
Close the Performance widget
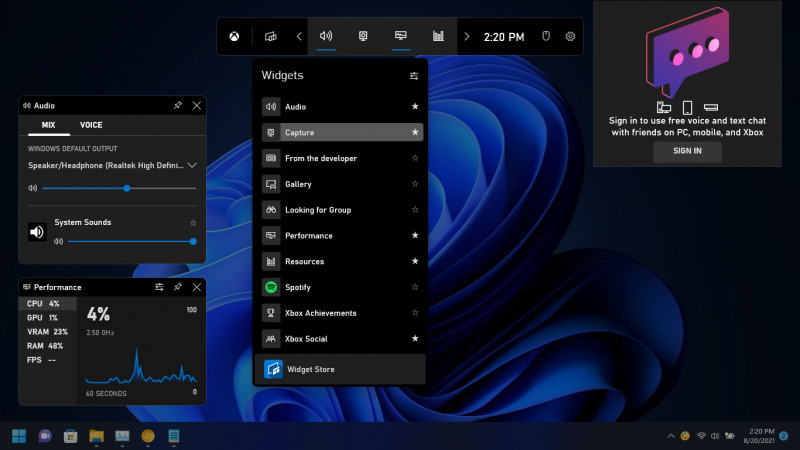click(x=196, y=287)
